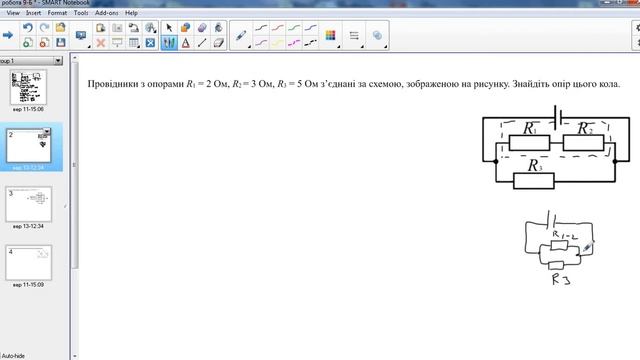Open the line style options
This screenshot has height=360, width=640.
pyautogui.click(x=354, y=36)
